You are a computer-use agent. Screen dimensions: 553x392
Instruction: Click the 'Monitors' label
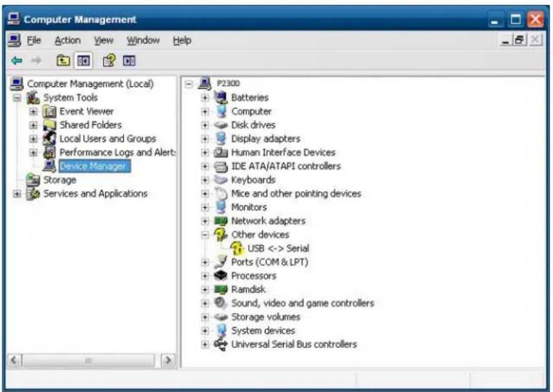click(x=249, y=207)
